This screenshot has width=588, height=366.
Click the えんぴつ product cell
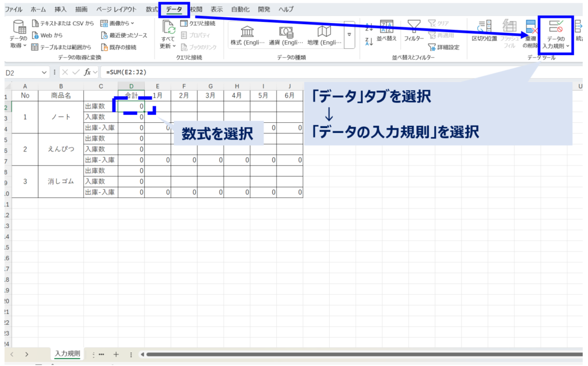pos(61,149)
